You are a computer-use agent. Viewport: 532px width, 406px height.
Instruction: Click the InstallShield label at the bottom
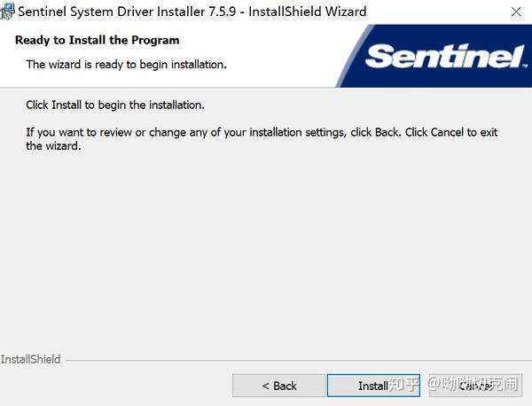pos(30,359)
